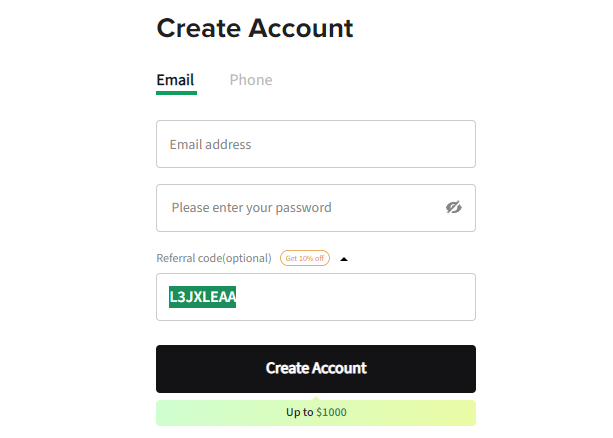
Task: Open the Up to $1000 promo banner
Action: click(x=316, y=413)
